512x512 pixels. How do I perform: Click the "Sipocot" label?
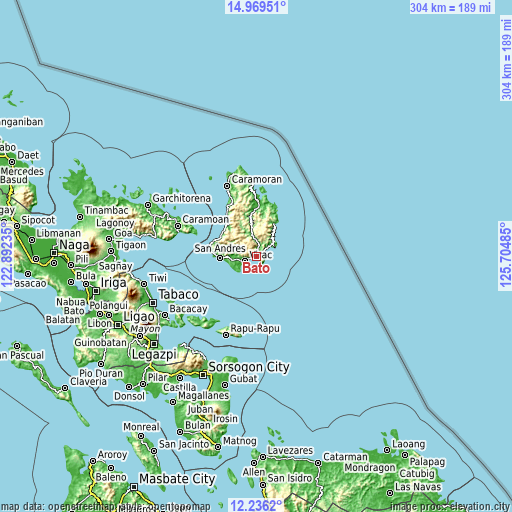click(x=38, y=220)
